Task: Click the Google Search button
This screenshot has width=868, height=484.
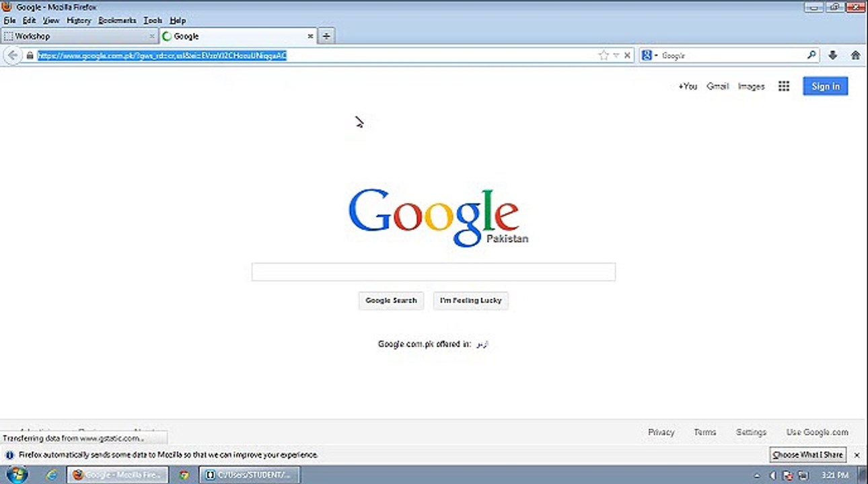Action: click(x=391, y=300)
